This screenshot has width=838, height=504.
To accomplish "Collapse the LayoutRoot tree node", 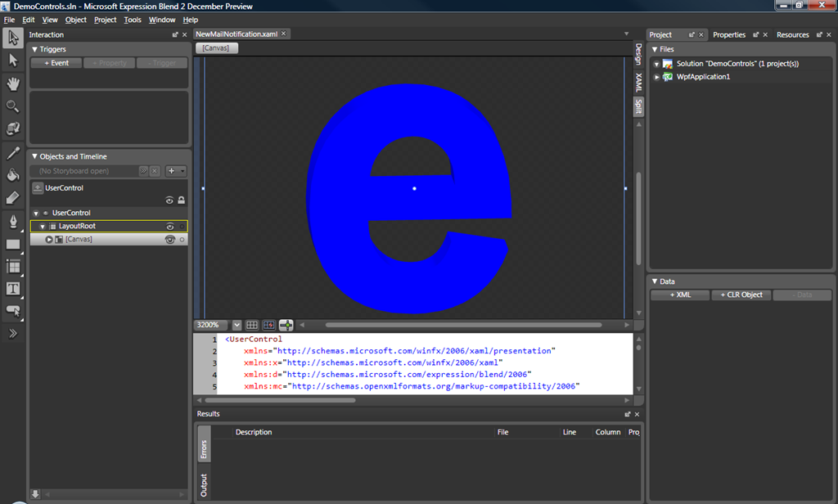I will pos(43,227).
